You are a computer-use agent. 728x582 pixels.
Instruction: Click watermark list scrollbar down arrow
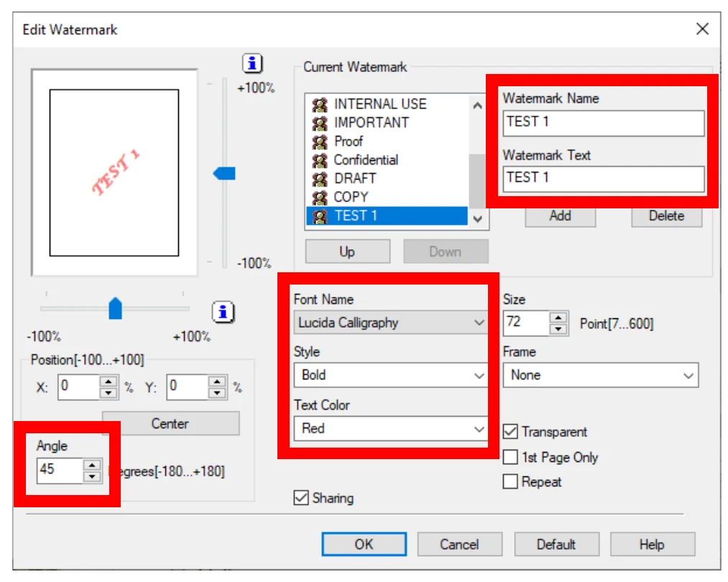pos(477,218)
